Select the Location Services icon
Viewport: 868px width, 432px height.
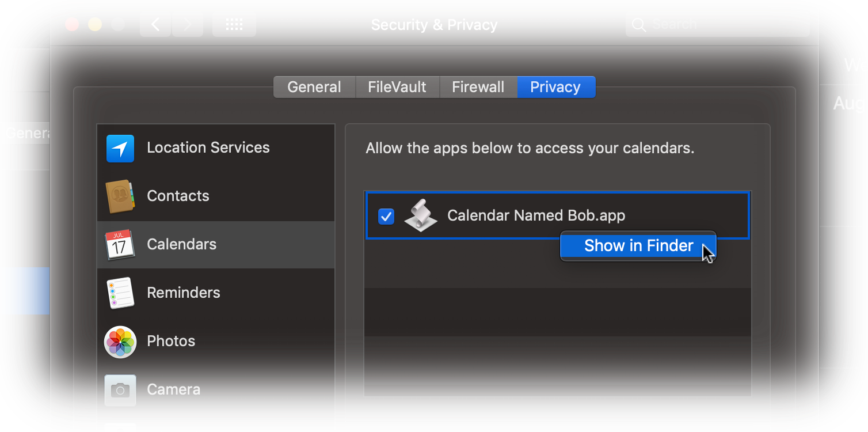click(x=120, y=147)
